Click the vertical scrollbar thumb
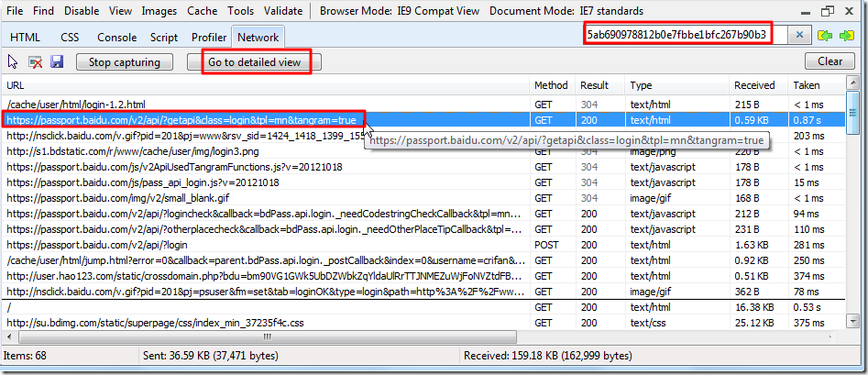Viewport: 868px width, 375px height. tap(852, 113)
